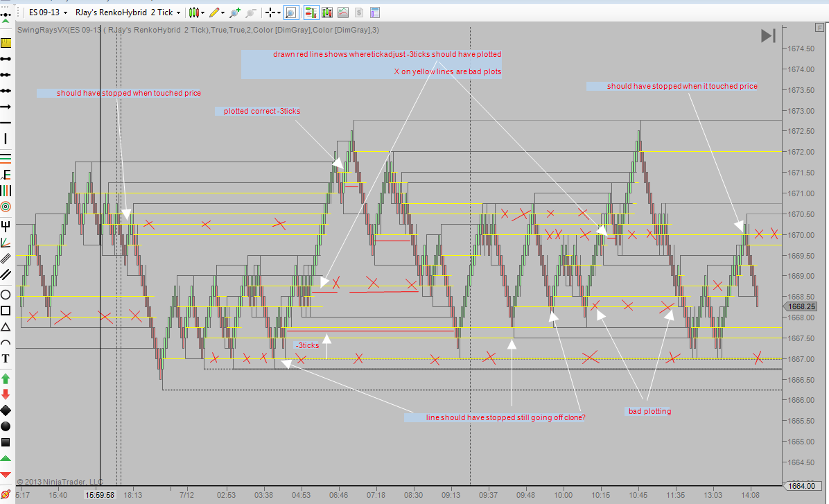Click the skip-to-latest-bar arrow button
Image resolution: width=829 pixels, height=504 pixels.
pyautogui.click(x=768, y=36)
